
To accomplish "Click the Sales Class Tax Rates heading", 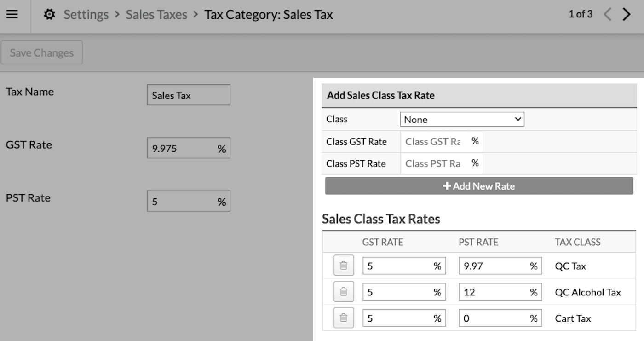I will (x=381, y=219).
